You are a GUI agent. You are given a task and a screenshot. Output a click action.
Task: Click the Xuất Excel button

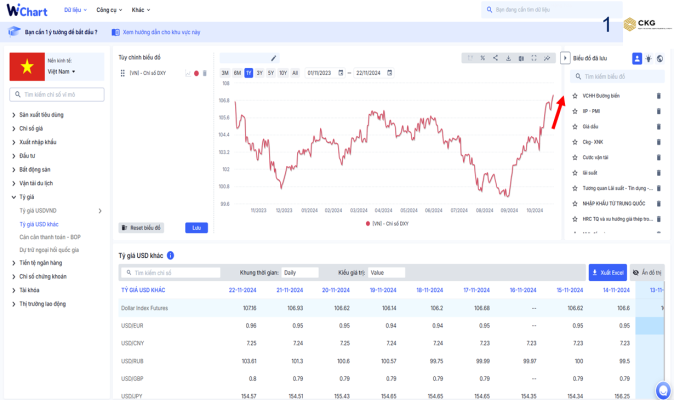606,272
